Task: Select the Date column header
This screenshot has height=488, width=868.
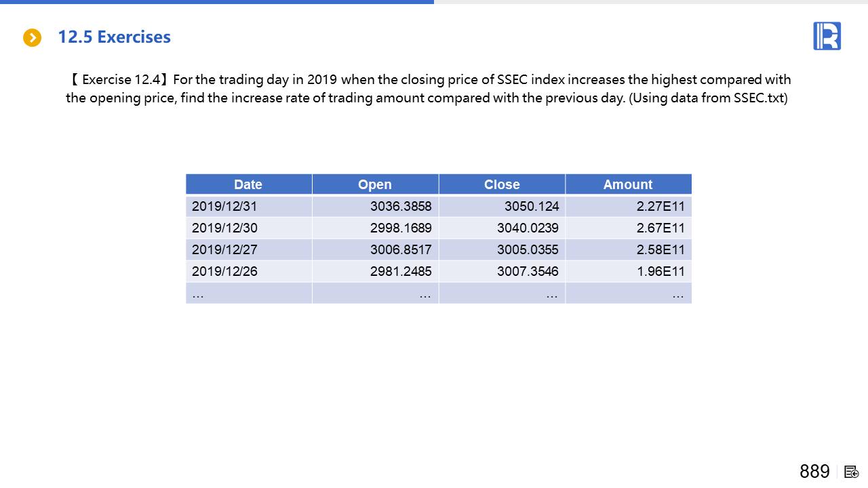Action: [248, 184]
